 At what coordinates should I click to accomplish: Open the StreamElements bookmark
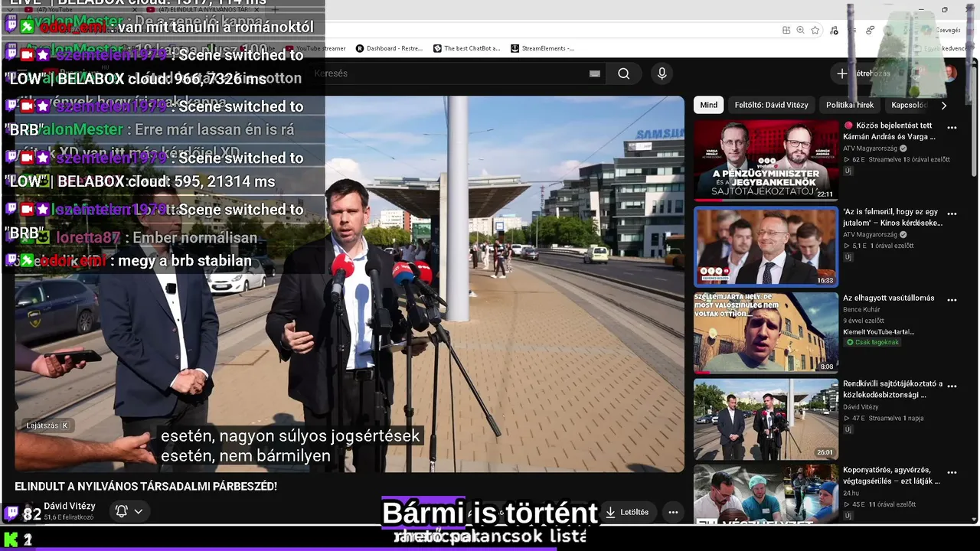(542, 48)
